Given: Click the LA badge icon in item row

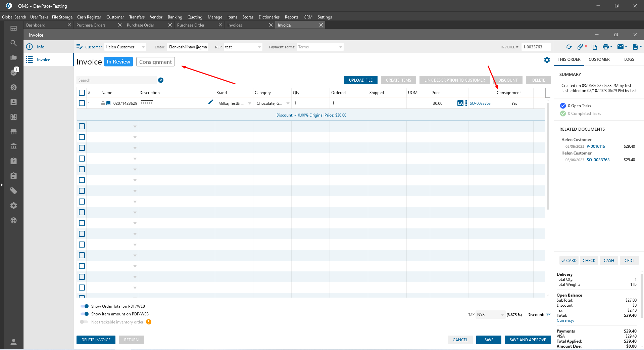Looking at the screenshot, I should pos(460,103).
